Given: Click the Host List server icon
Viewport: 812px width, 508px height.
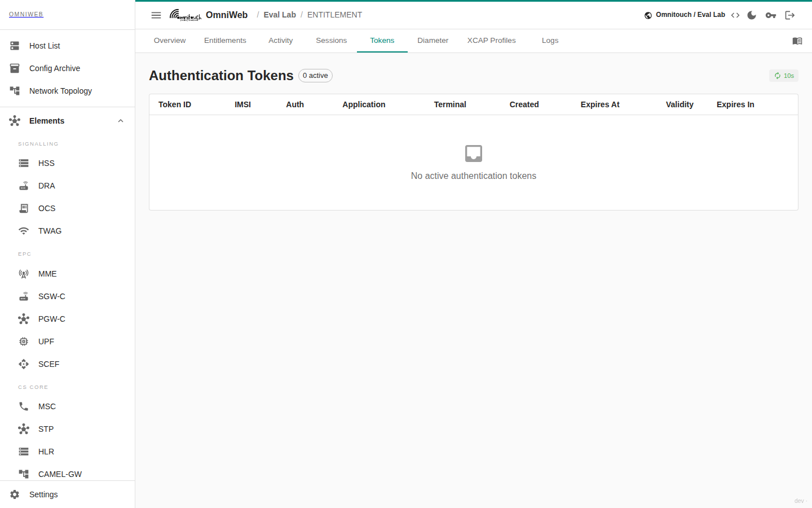Looking at the screenshot, I should [x=15, y=46].
